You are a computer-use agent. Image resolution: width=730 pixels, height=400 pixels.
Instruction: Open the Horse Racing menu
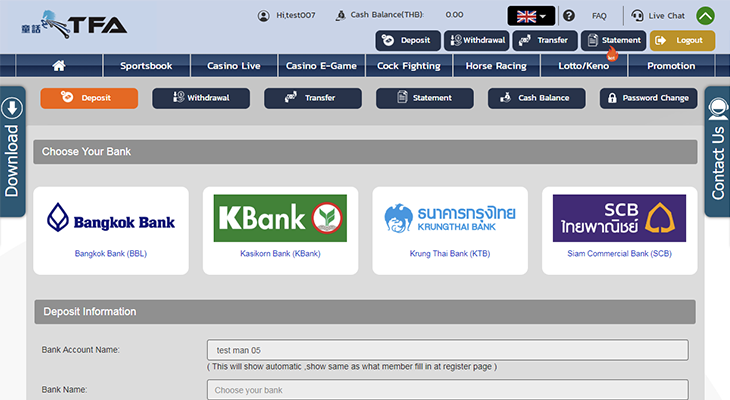point(496,66)
